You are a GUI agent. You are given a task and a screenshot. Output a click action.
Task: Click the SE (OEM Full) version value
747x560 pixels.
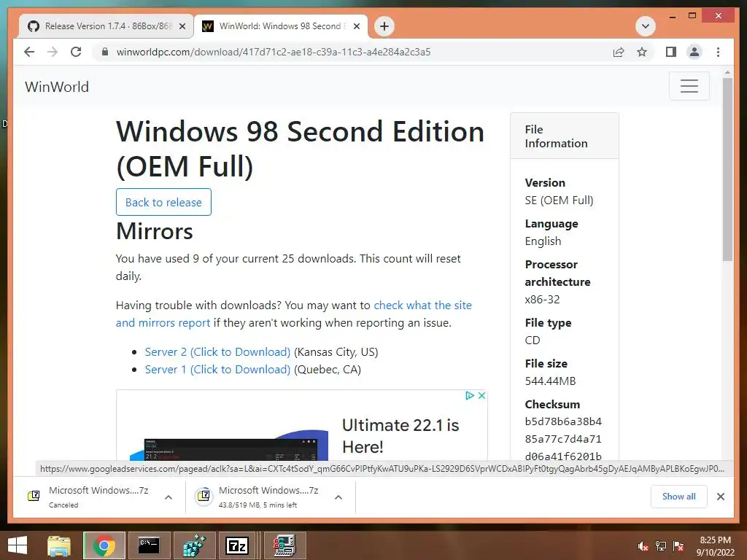click(560, 201)
